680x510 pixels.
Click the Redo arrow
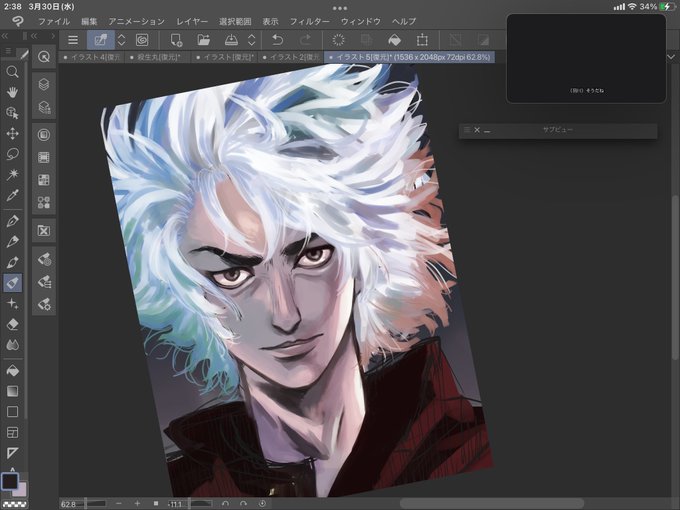pos(305,40)
